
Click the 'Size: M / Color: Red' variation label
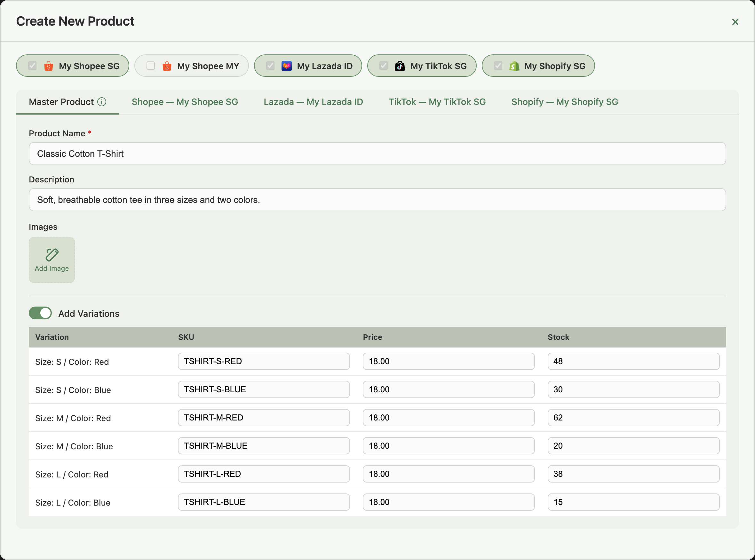73,418
